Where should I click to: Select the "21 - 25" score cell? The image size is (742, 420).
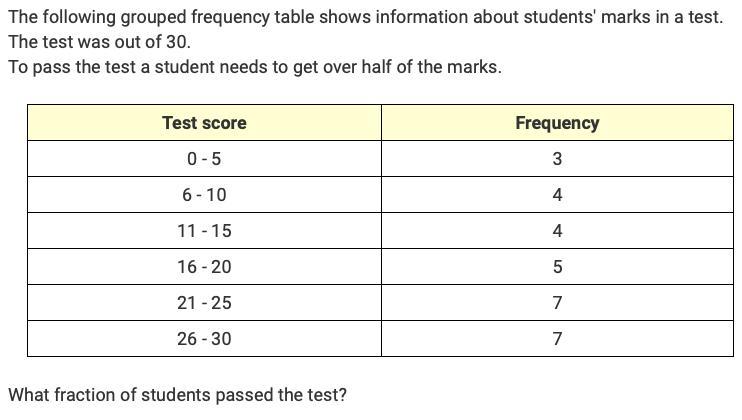coord(204,303)
